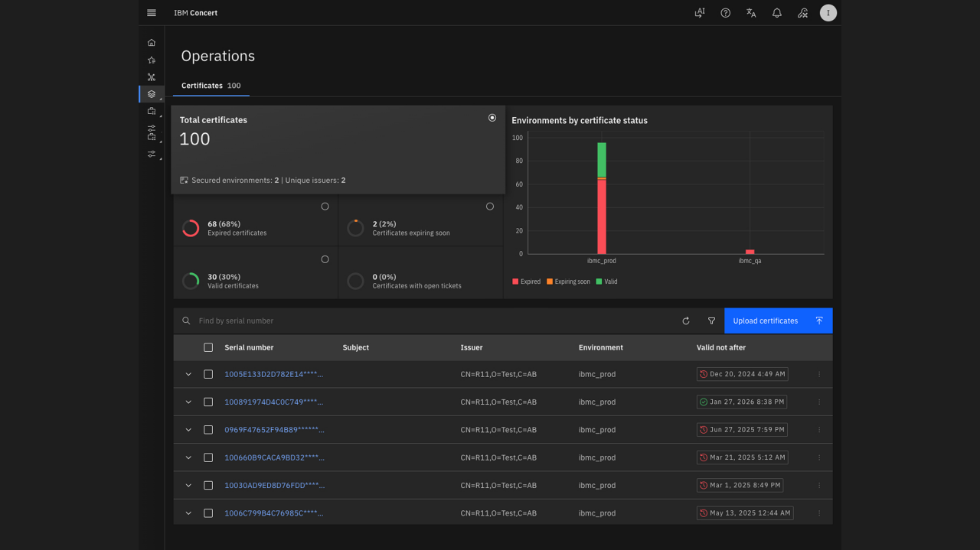
Task: Tick the select-all checkbox in table header
Action: pyautogui.click(x=208, y=347)
